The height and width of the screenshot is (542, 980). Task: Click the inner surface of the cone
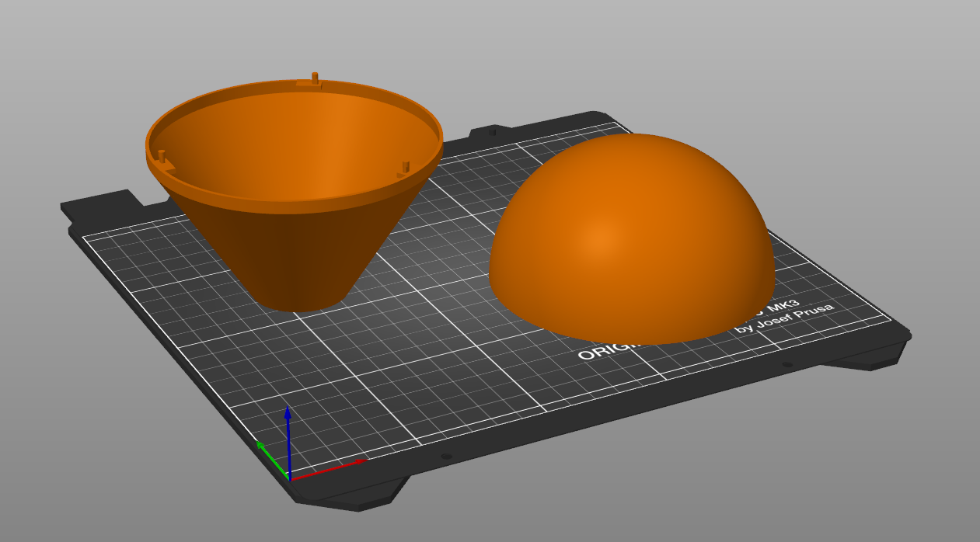click(x=295, y=148)
